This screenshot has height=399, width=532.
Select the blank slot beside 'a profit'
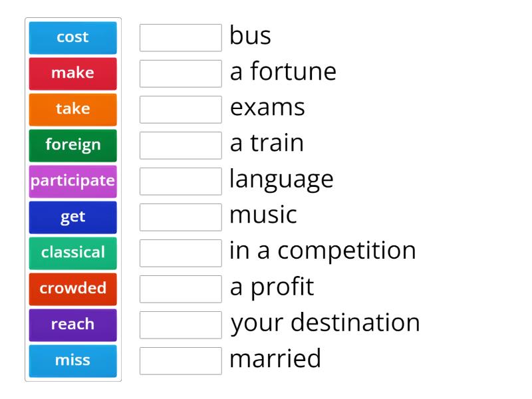pyautogui.click(x=181, y=289)
